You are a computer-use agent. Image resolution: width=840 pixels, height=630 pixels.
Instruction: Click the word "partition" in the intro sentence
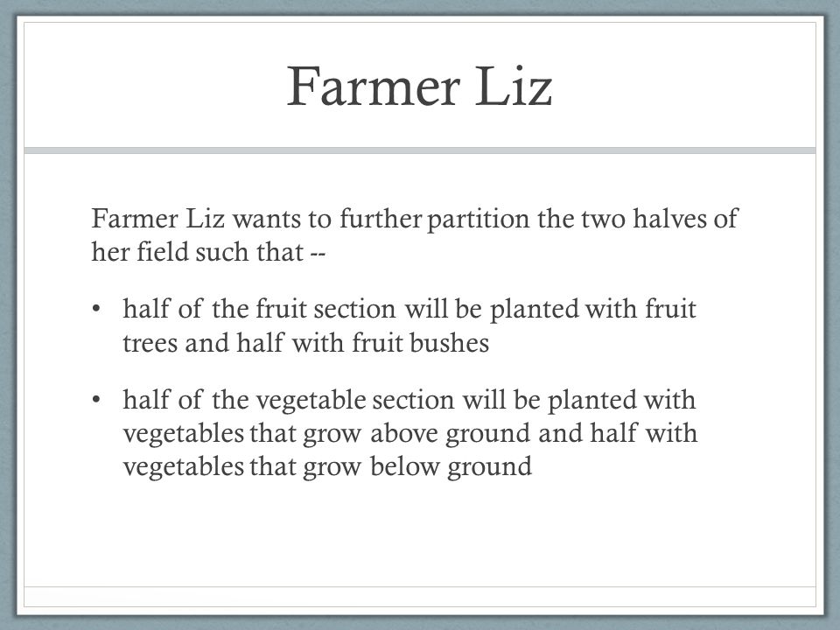(x=479, y=220)
